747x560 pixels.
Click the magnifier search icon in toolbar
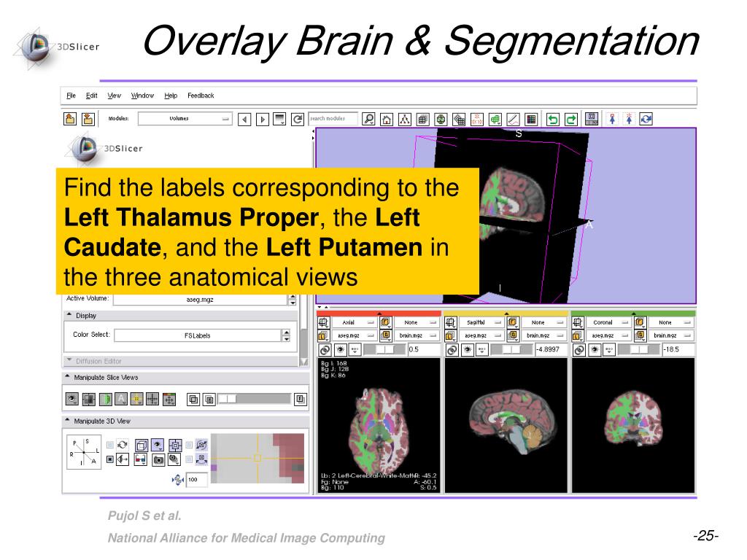(368, 119)
